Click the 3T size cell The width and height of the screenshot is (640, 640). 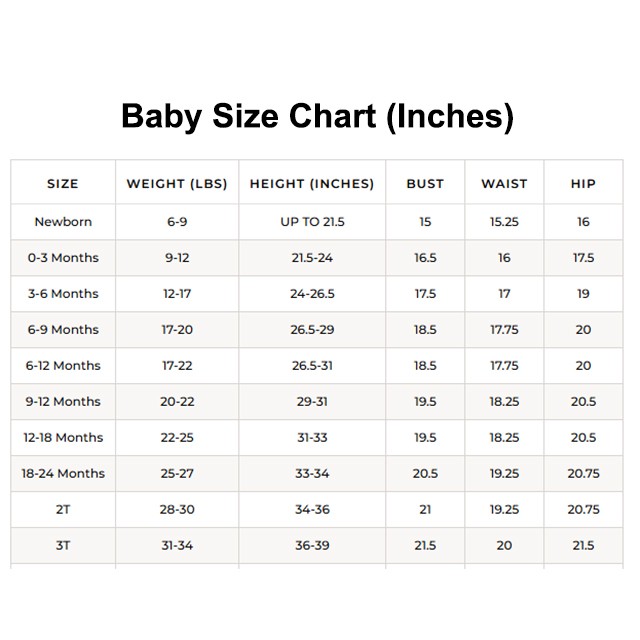63,545
